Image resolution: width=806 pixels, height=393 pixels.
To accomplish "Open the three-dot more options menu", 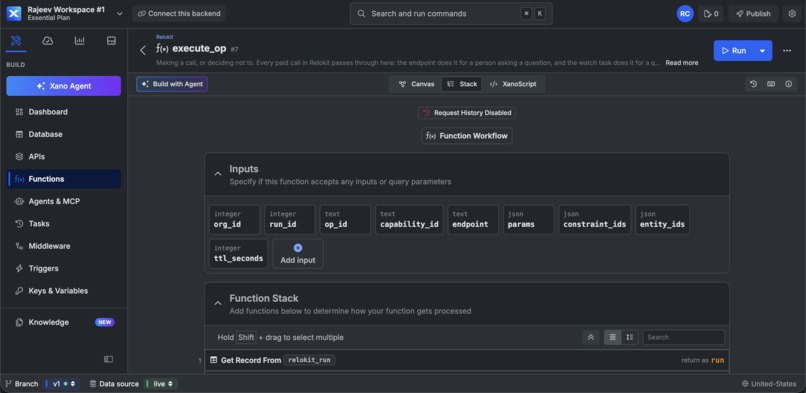I will (x=786, y=50).
